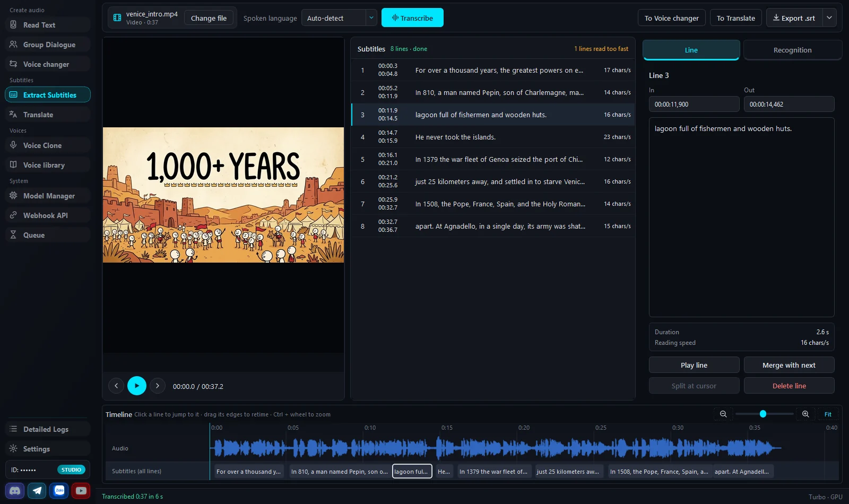The width and height of the screenshot is (849, 504).
Task: Click the In timecode field
Action: (694, 104)
